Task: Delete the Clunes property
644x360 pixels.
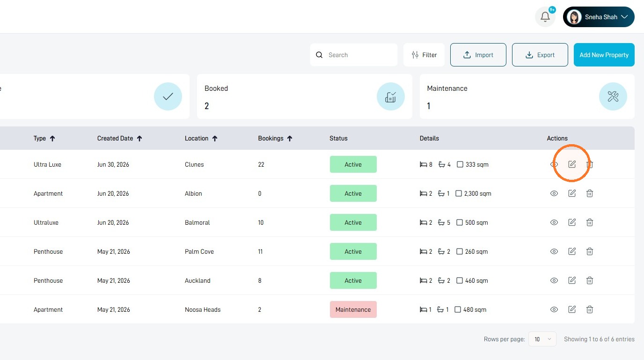Action: pyautogui.click(x=590, y=164)
